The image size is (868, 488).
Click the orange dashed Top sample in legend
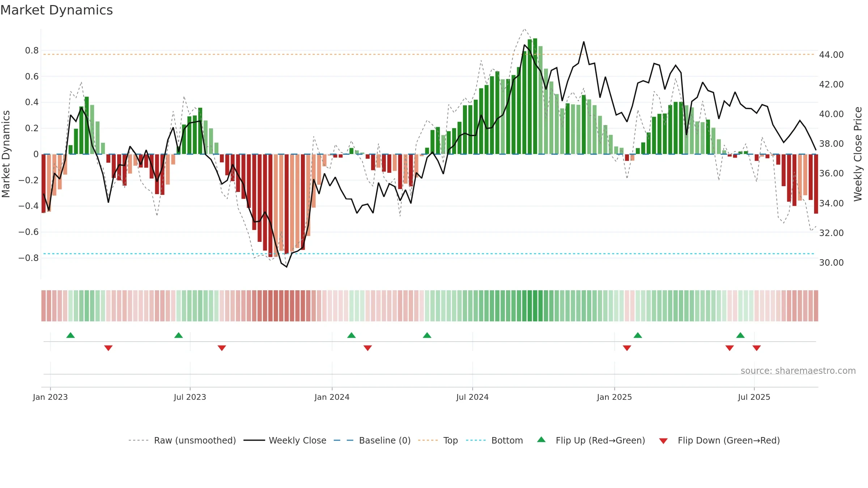coord(428,440)
